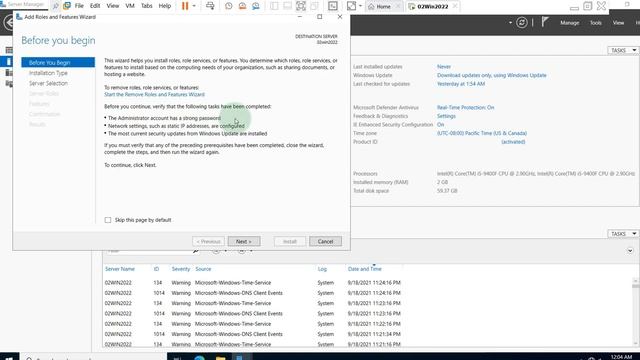Click the Pacific Time zone link
640x360 pixels.
[482, 133]
